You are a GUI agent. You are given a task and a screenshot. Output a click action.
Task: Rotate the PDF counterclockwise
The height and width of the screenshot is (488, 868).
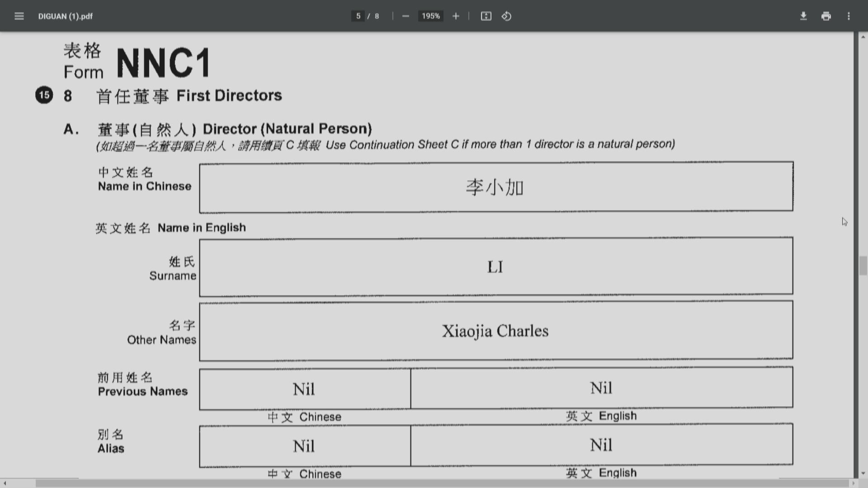(506, 16)
